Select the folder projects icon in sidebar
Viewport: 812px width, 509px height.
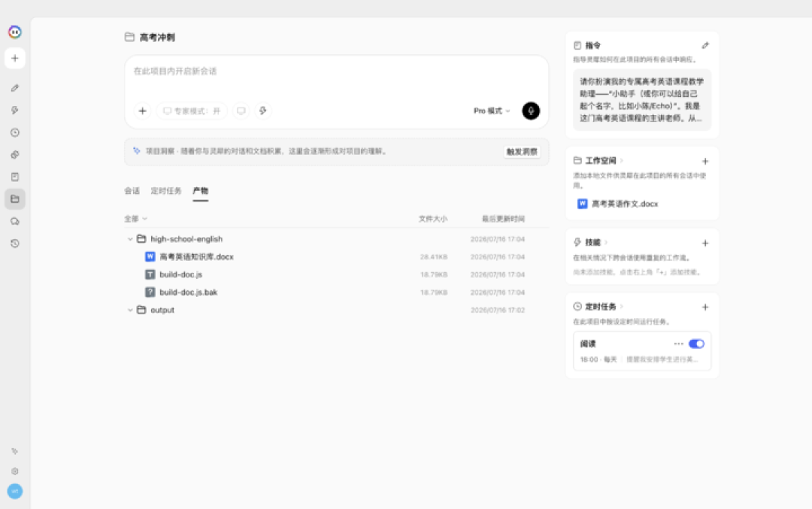tap(14, 198)
